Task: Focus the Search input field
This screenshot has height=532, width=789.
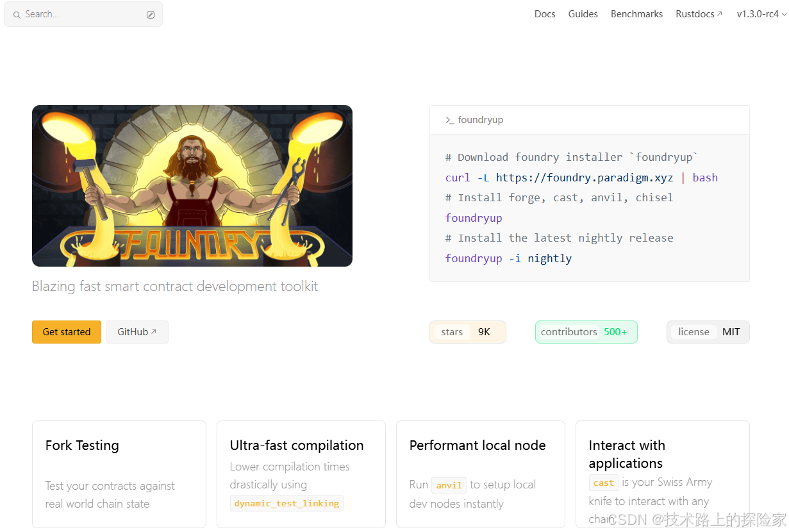Action: pyautogui.click(x=83, y=14)
